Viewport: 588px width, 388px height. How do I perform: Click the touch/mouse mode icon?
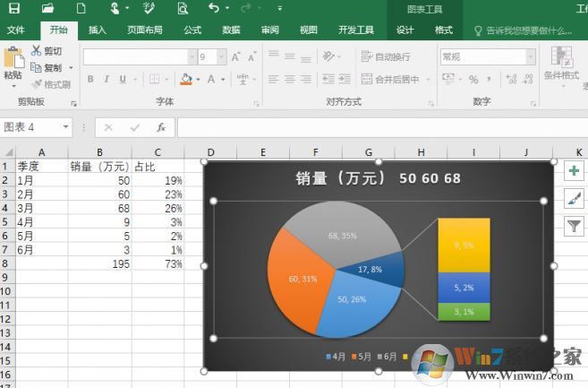click(x=115, y=8)
